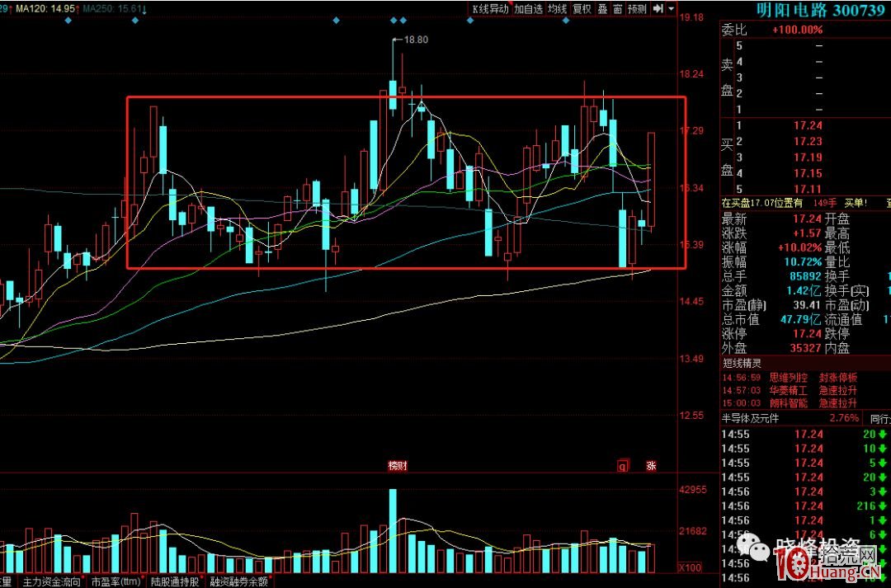
Task: Click 总手 value 85892
Action: [805, 276]
